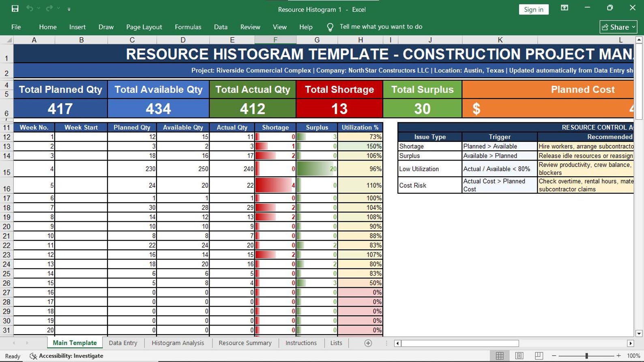This screenshot has height=362, width=644.
Task: Open the Home ribbon tab
Action: pyautogui.click(x=48, y=27)
